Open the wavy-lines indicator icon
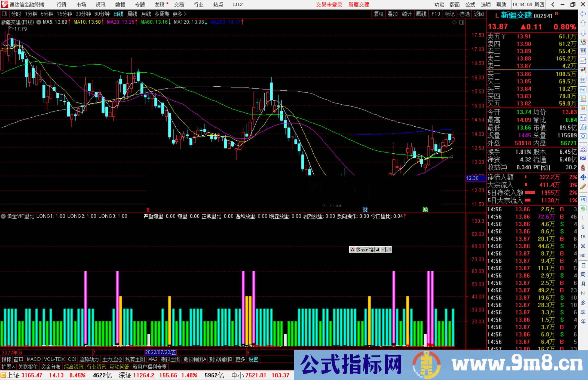The width and height of the screenshot is (588, 380). tap(583, 149)
